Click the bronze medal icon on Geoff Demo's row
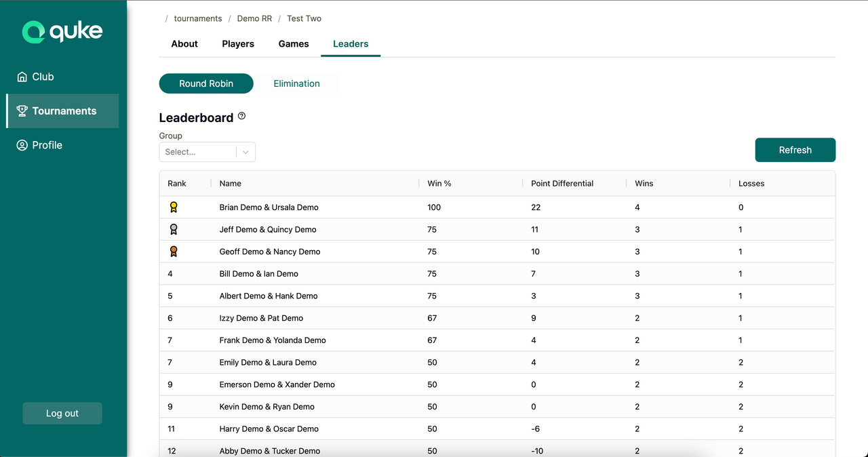 click(x=174, y=251)
